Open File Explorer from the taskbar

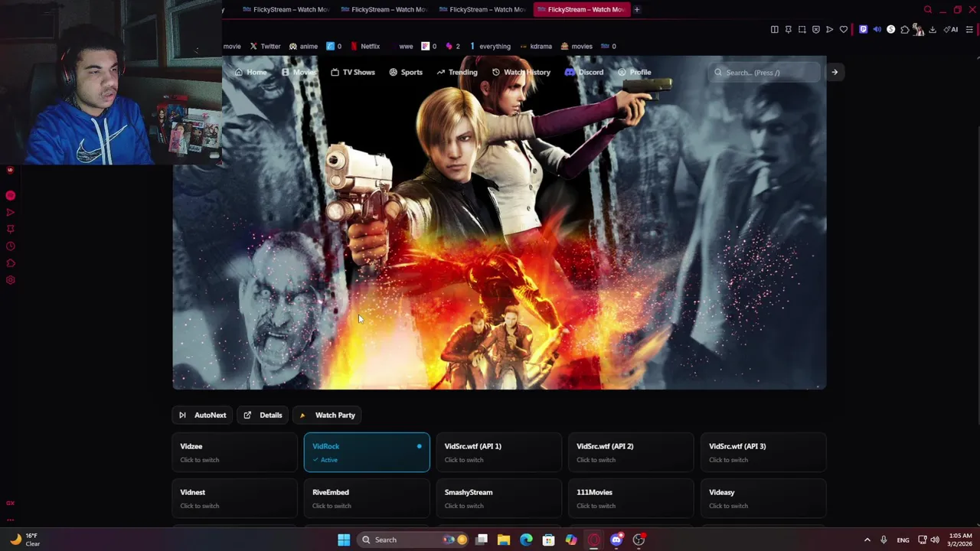point(504,540)
